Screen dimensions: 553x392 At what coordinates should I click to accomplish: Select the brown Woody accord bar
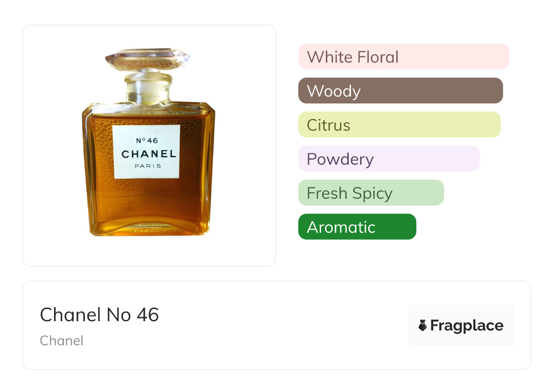coord(400,91)
